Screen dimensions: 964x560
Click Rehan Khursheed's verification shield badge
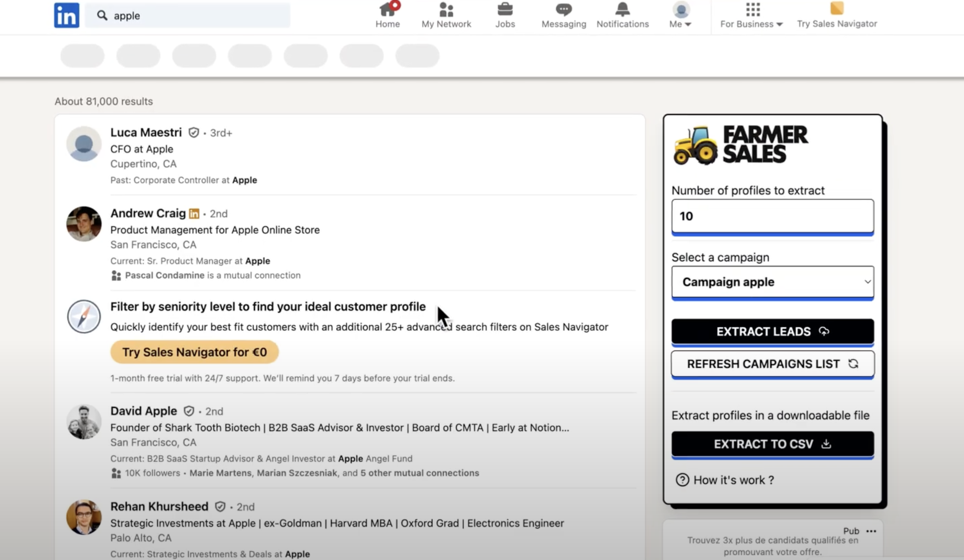220,506
